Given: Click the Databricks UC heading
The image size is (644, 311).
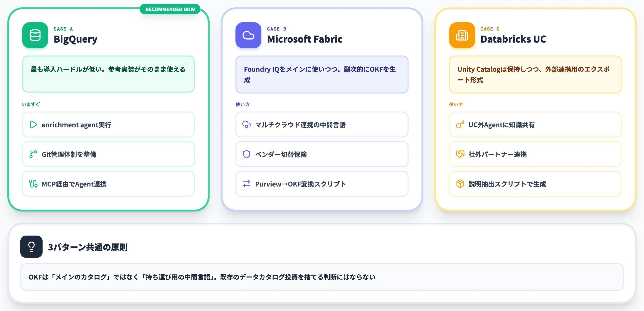Looking at the screenshot, I should click(x=513, y=39).
